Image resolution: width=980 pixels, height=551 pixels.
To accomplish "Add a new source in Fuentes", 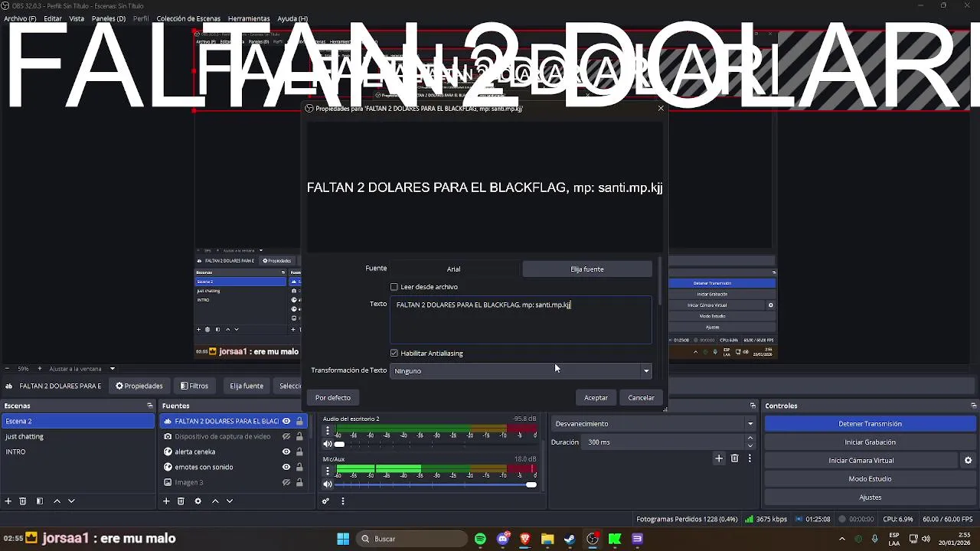I will click(x=166, y=501).
